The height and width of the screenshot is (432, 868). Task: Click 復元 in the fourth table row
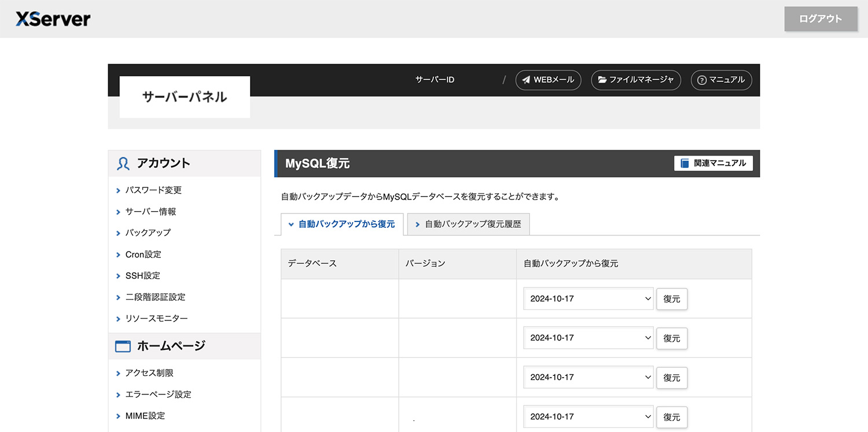(672, 417)
